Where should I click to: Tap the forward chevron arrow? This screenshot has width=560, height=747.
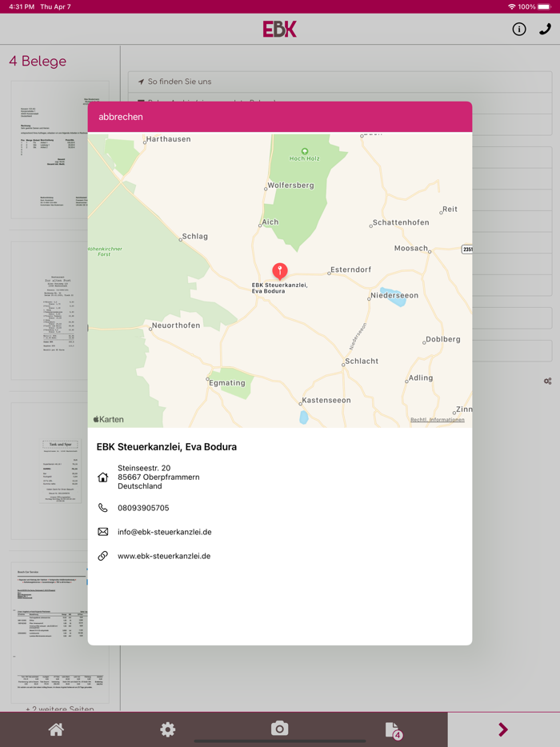503,729
